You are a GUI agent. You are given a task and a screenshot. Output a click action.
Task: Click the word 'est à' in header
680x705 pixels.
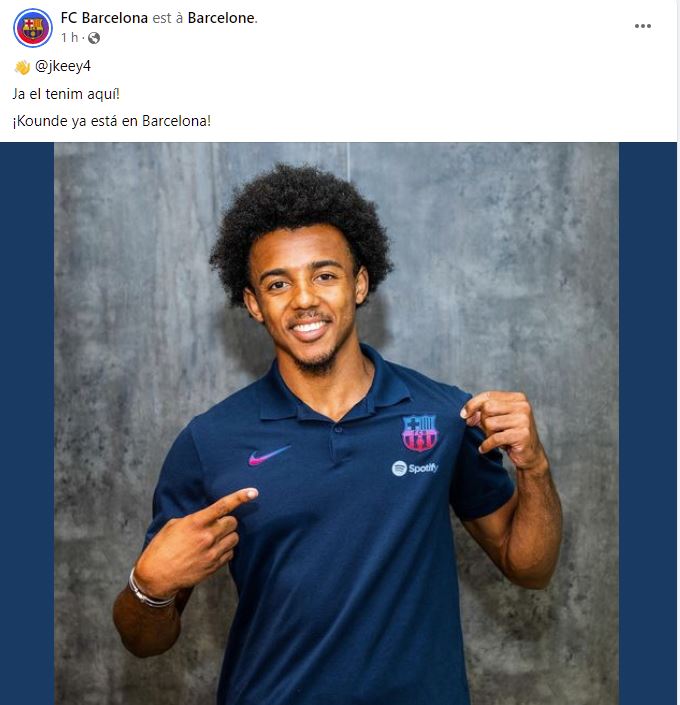(x=168, y=18)
